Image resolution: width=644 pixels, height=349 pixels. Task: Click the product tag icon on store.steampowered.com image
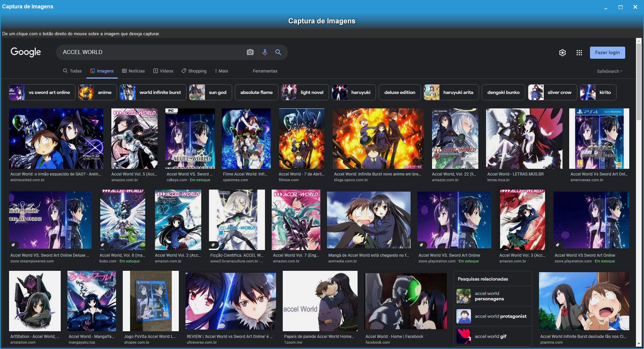click(13, 245)
